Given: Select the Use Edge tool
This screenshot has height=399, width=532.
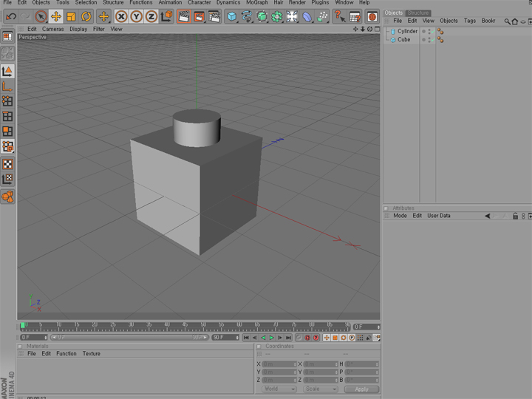Looking at the screenshot, I should coord(7,117).
